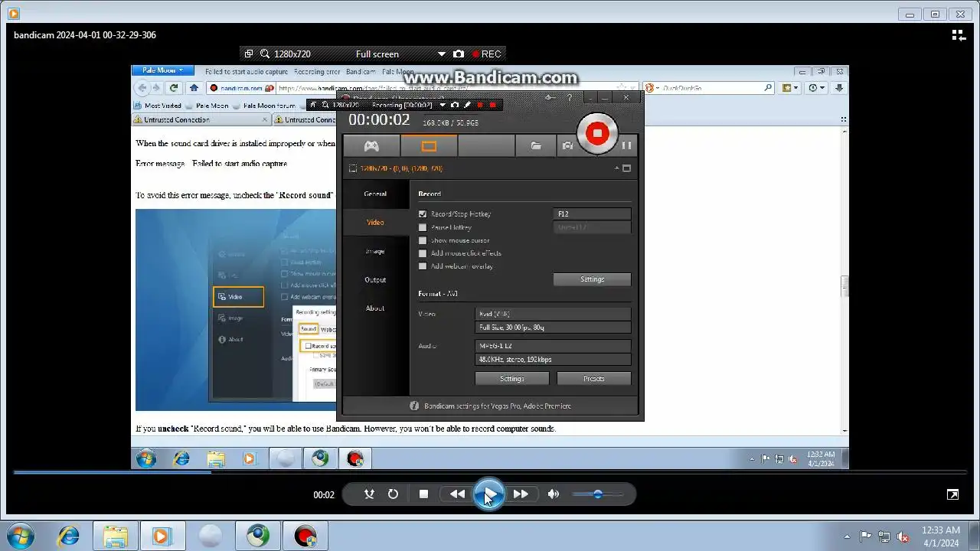Skip ahead with the fast forward button
Image resolution: width=980 pixels, height=551 pixels.
pyautogui.click(x=521, y=494)
